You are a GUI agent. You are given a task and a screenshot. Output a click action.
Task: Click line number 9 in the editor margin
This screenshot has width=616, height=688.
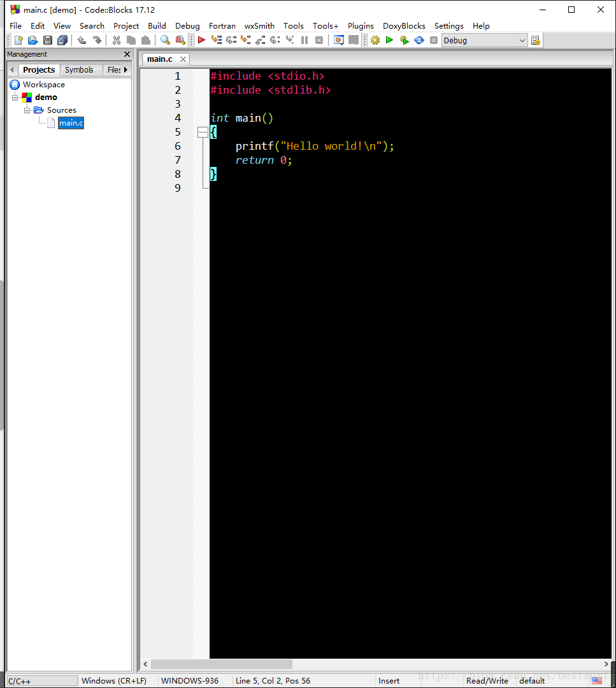178,188
